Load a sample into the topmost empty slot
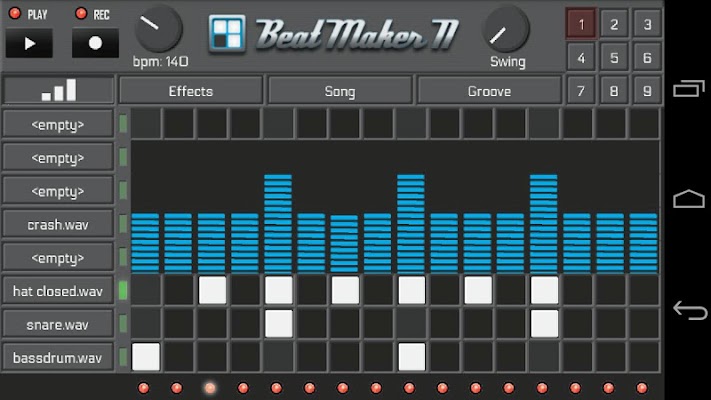The width and height of the screenshot is (711, 400). tap(58, 124)
